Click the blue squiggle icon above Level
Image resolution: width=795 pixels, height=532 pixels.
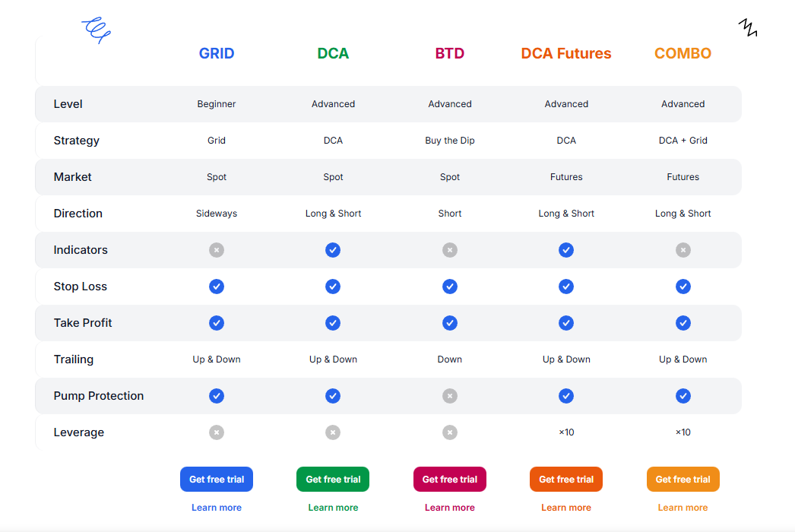97,30
